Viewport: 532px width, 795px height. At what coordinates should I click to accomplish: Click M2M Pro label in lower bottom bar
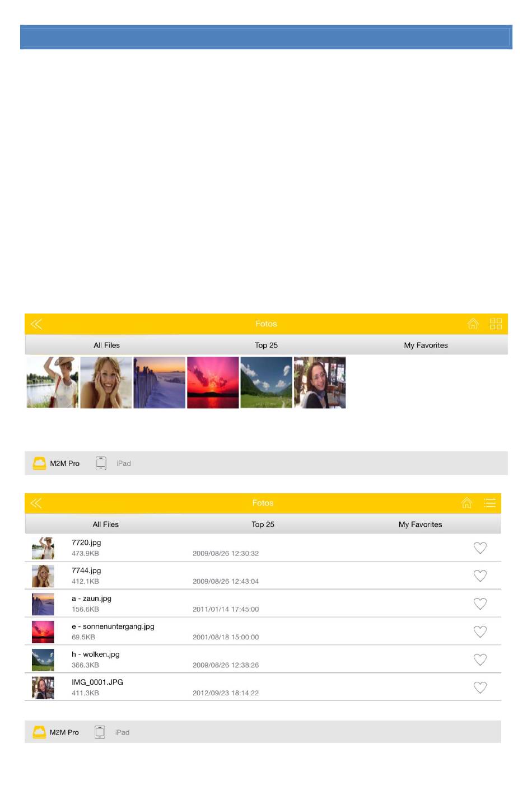coord(64,732)
